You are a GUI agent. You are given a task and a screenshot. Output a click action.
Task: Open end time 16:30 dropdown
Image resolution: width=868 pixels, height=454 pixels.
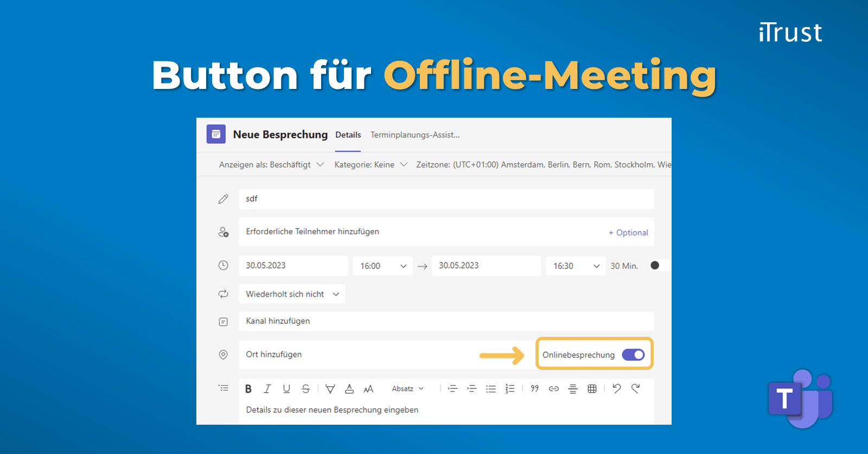[576, 266]
